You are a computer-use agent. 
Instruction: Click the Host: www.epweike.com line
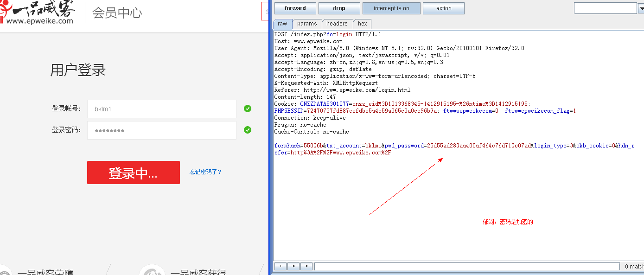point(308,41)
